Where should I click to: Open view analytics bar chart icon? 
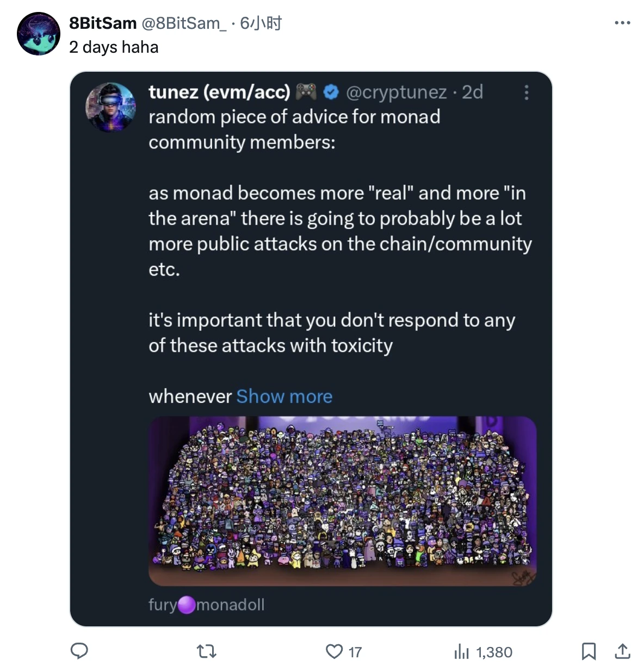tap(461, 651)
